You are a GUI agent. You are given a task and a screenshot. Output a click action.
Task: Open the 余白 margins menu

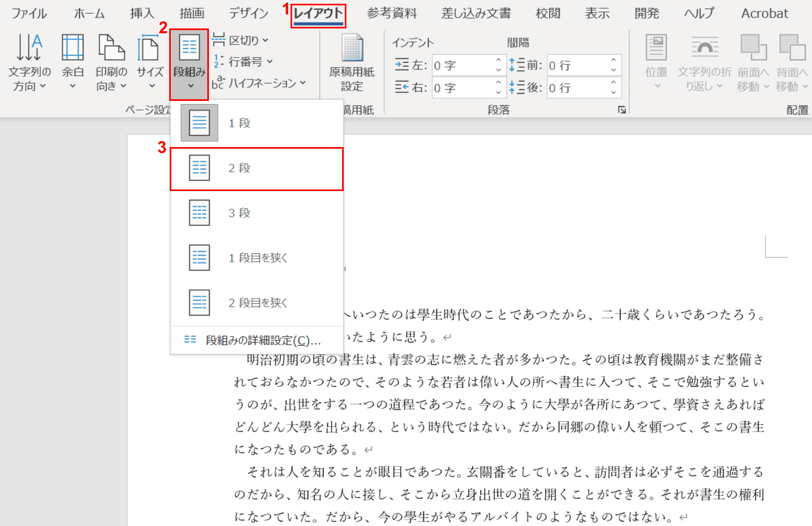73,62
